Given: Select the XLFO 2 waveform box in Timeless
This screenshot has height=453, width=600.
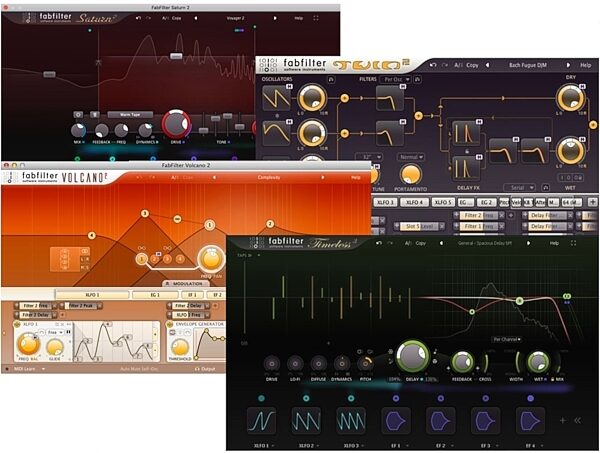Looking at the screenshot, I should (x=306, y=420).
